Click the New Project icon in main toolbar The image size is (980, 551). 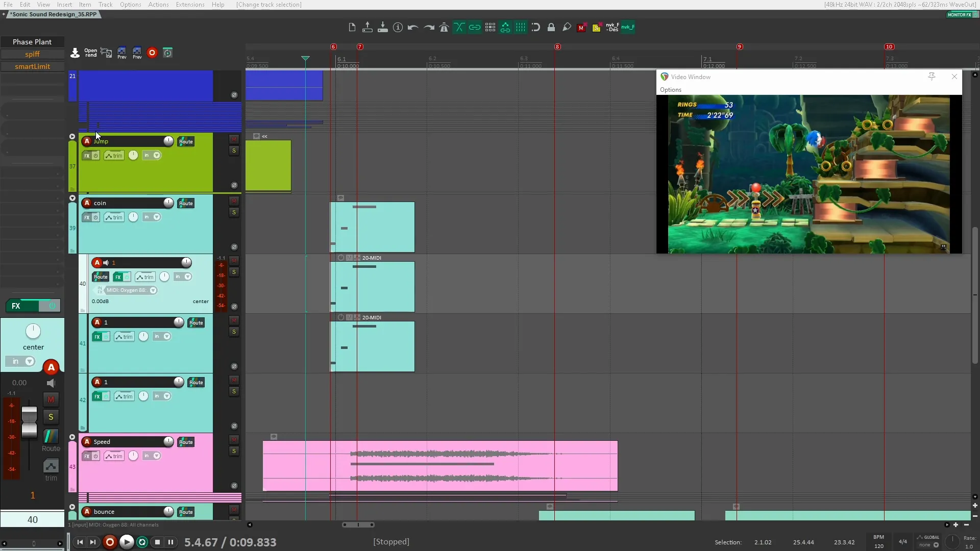coord(352,28)
